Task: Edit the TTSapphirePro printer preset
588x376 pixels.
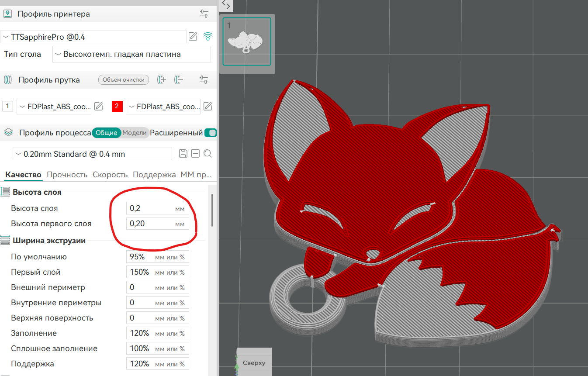Action: (193, 37)
